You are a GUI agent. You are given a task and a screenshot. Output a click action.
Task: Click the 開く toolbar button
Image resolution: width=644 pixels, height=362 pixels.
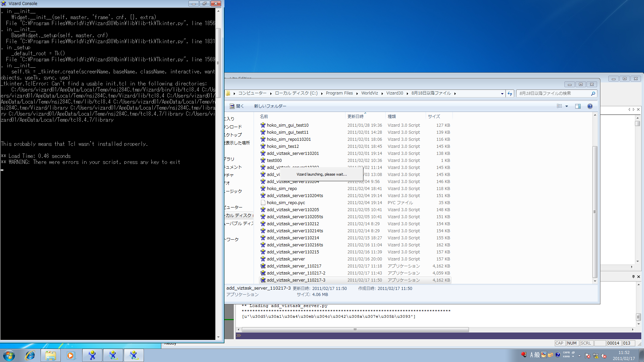[x=236, y=106]
